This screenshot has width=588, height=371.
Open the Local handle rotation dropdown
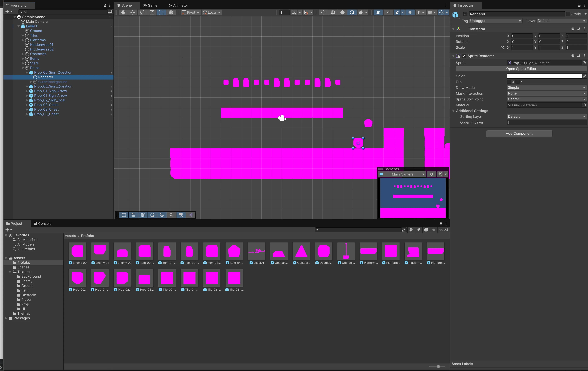tap(212, 12)
